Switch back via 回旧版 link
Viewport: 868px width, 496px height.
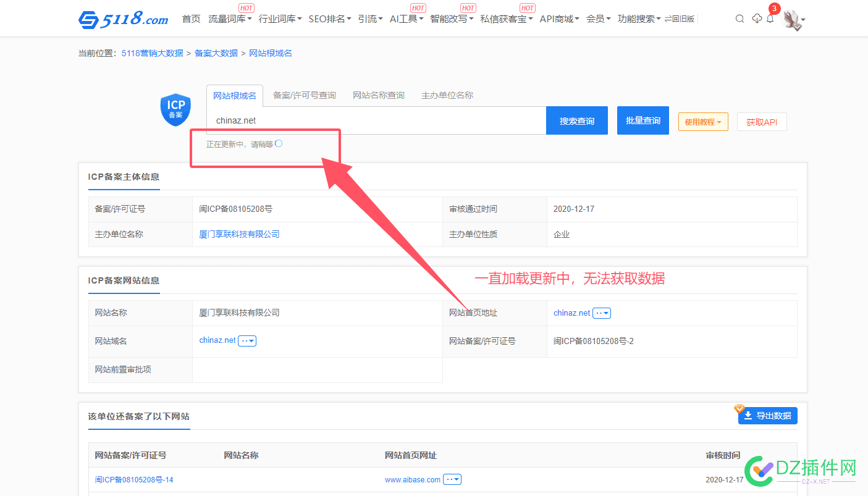point(680,19)
